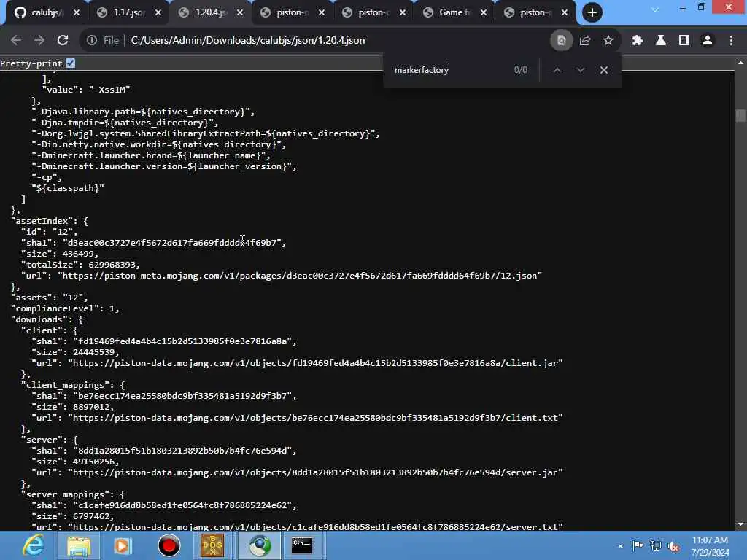Open the command prompt taskbar icon
The height and width of the screenshot is (560, 747).
[x=302, y=545]
